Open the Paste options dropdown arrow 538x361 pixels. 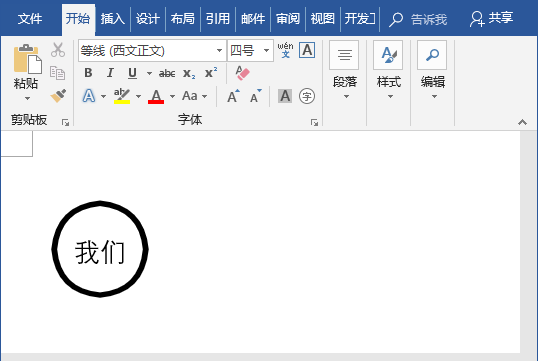pyautogui.click(x=27, y=98)
